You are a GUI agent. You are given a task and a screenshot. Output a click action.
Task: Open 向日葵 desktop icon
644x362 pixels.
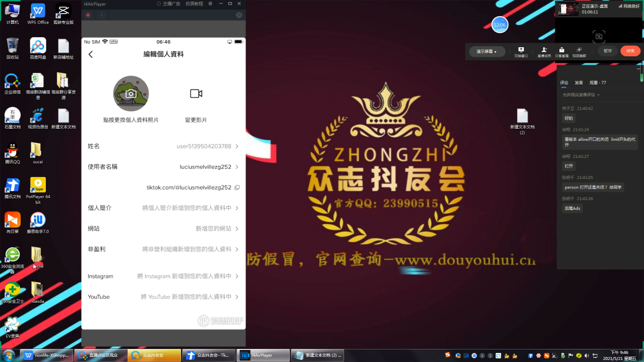[x=13, y=222]
